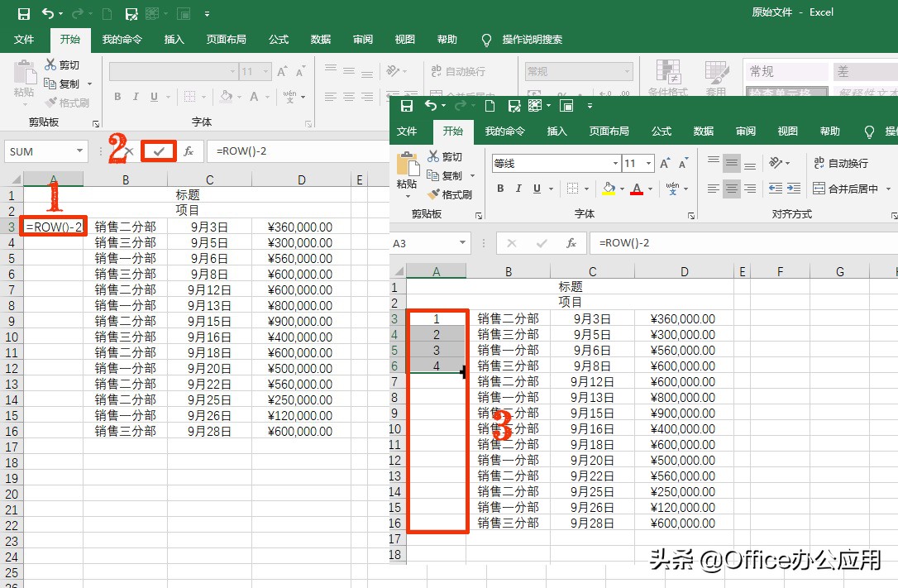Click the fx insert function icon in front window
898x588 pixels.
coord(571,243)
